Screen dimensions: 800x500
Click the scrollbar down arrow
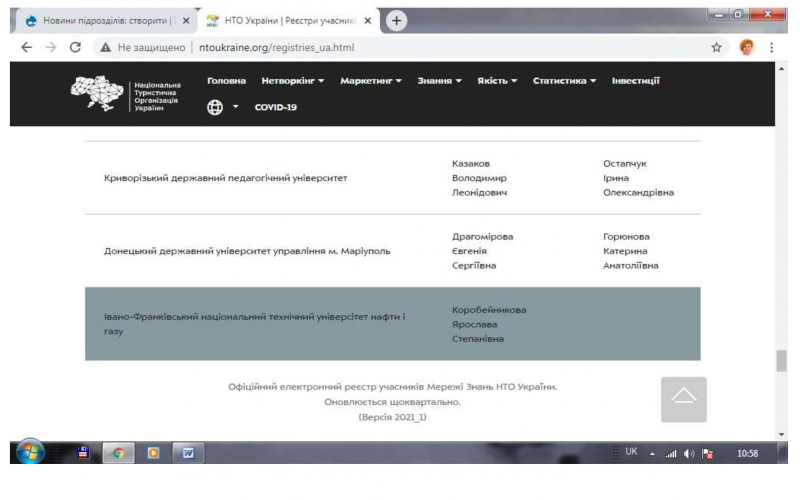click(x=781, y=434)
